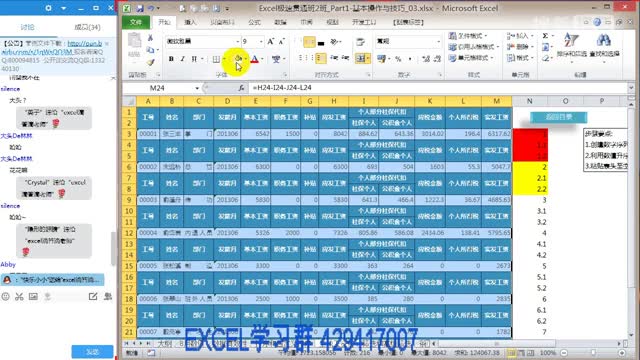Open the Sort and Filter tool
This screenshot has height=360, width=640.
(571, 46)
